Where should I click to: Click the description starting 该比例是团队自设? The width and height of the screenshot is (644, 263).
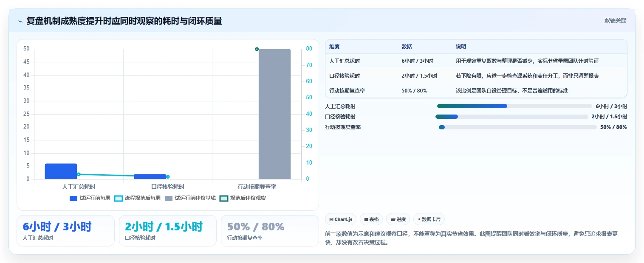(x=512, y=91)
